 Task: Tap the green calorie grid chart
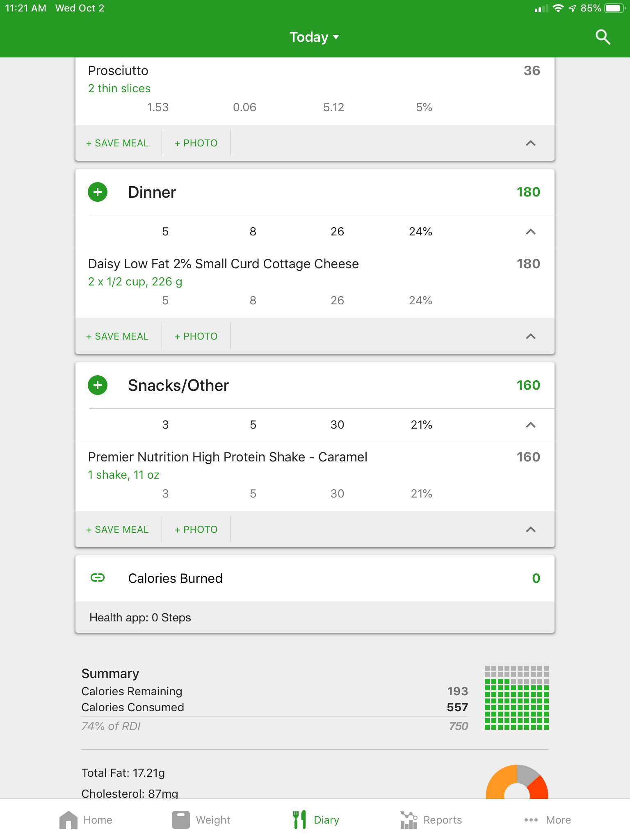517,698
